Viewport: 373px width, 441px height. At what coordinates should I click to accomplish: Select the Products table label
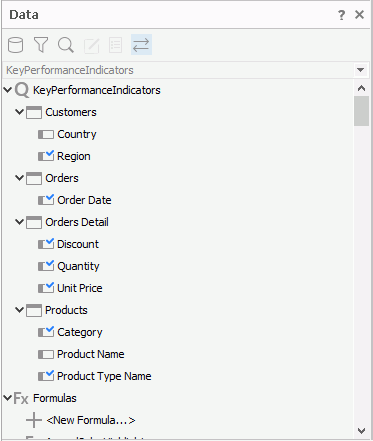tap(66, 310)
